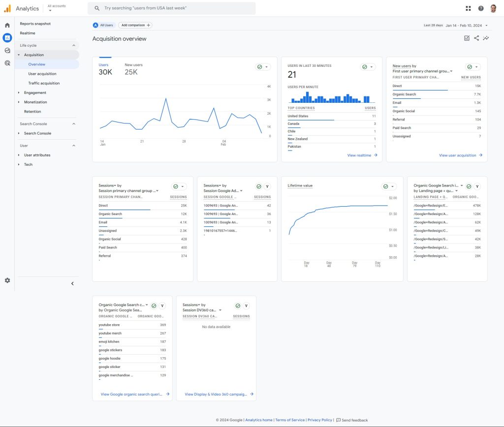The width and height of the screenshot is (504, 427).
Task: Open the Privacy Policy link
Action: [x=320, y=420]
